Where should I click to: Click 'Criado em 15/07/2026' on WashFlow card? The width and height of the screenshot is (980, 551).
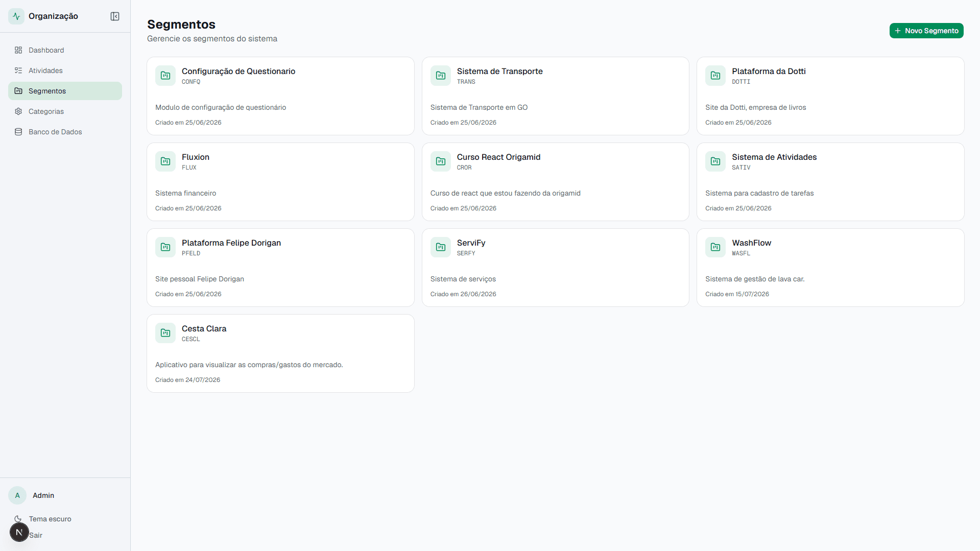[737, 294]
